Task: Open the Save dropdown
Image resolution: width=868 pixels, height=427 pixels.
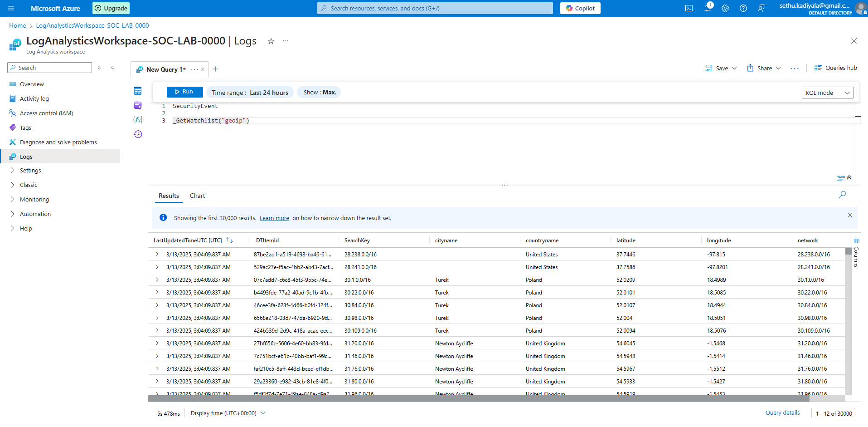Action: point(721,68)
